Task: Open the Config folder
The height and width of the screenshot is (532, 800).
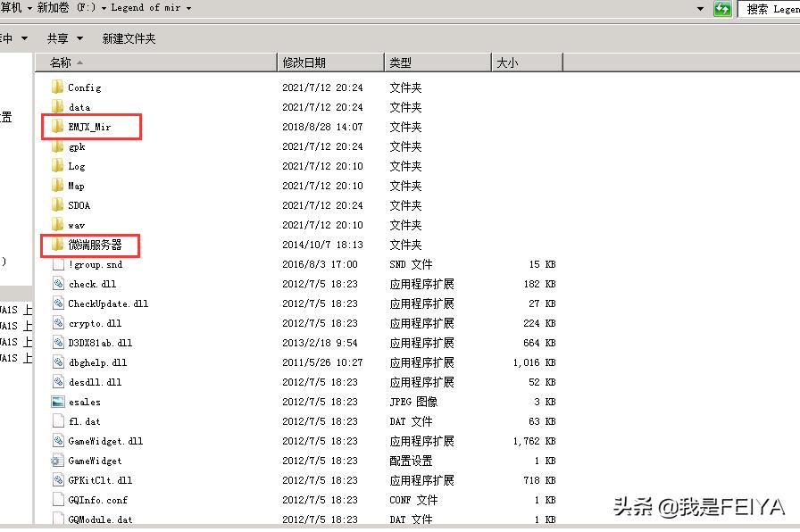Action: coord(86,87)
